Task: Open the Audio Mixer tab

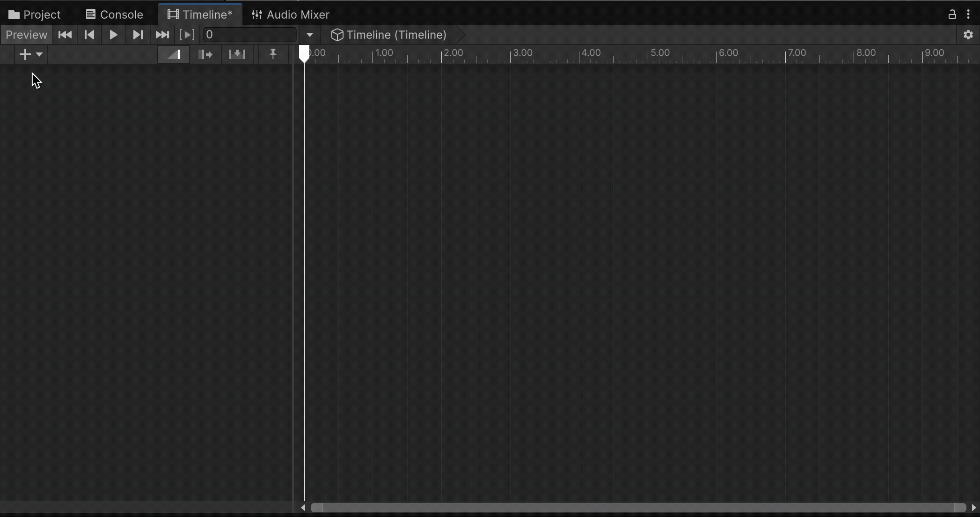Action: (x=291, y=15)
